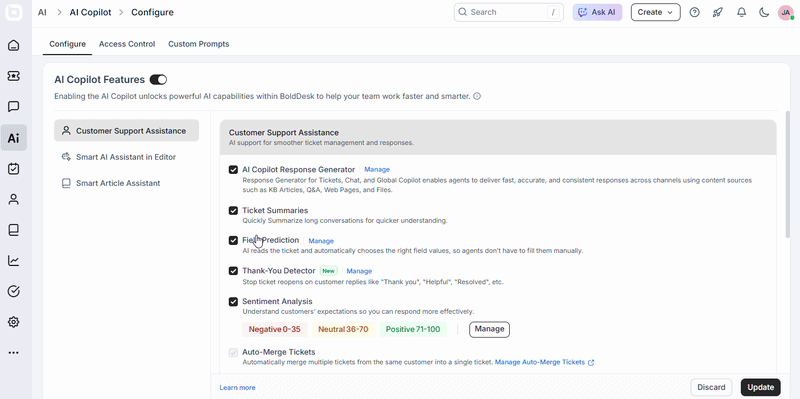Switch to the Configure tab
800x399 pixels.
point(67,44)
